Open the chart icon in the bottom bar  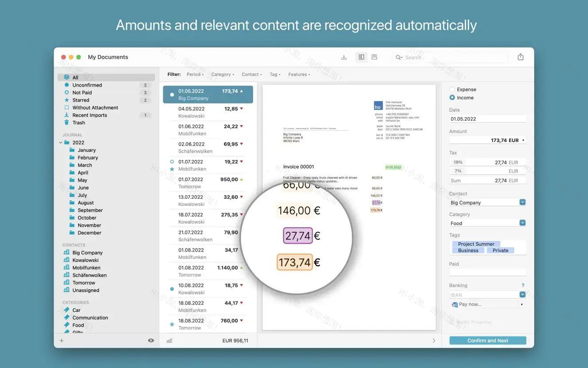click(x=169, y=340)
